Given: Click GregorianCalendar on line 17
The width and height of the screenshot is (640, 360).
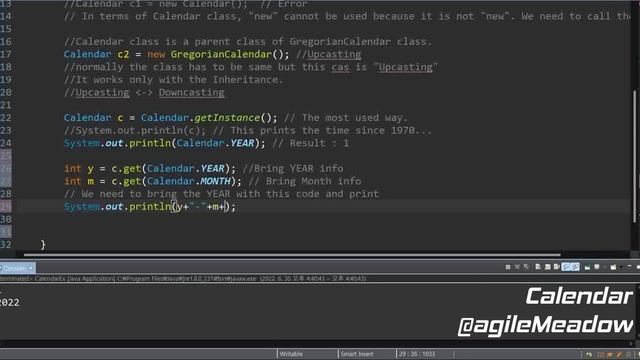Looking at the screenshot, I should [x=221, y=54].
